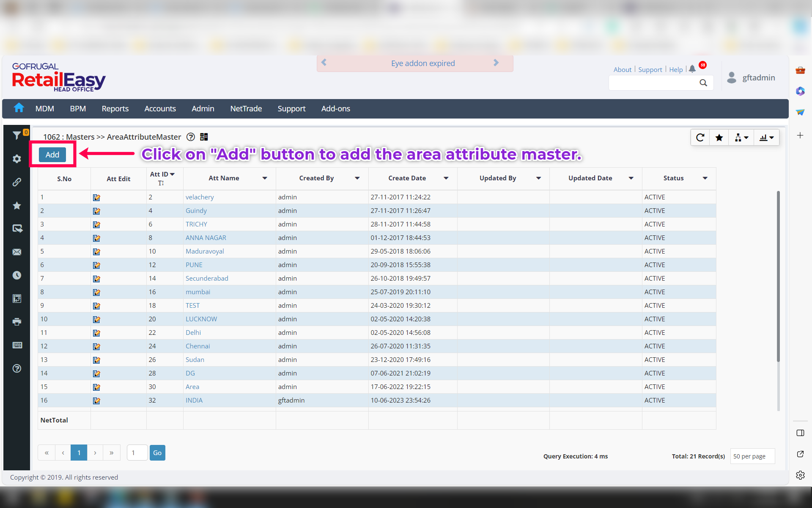The height and width of the screenshot is (508, 812).
Task: Click edit icon for velachery row
Action: (x=96, y=197)
